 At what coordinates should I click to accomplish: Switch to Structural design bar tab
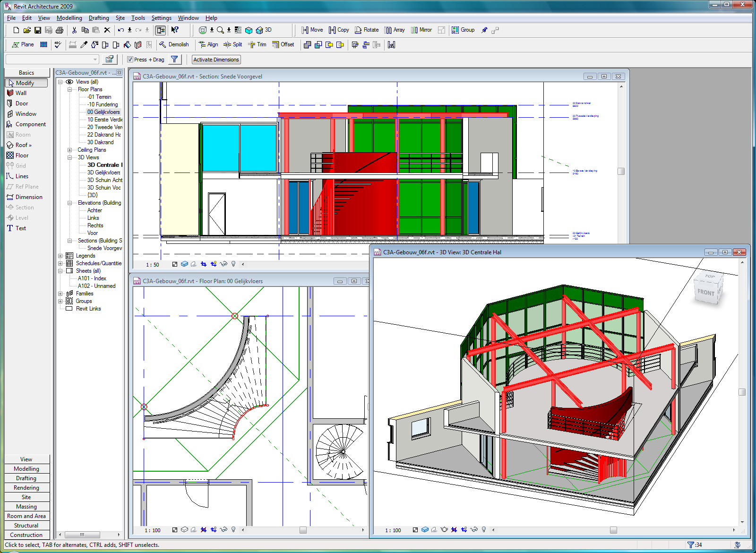point(26,526)
